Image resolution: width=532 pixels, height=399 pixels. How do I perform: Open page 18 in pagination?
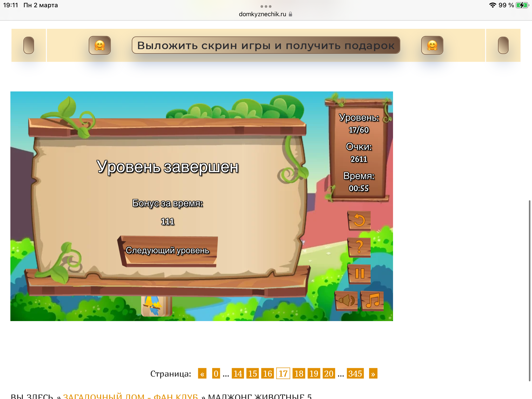tap(299, 374)
